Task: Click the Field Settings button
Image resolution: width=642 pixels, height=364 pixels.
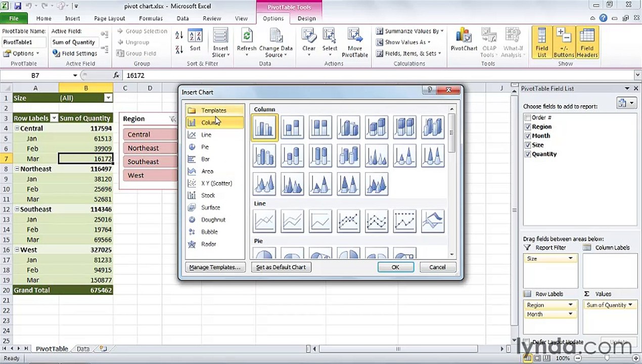Action: [x=75, y=53]
